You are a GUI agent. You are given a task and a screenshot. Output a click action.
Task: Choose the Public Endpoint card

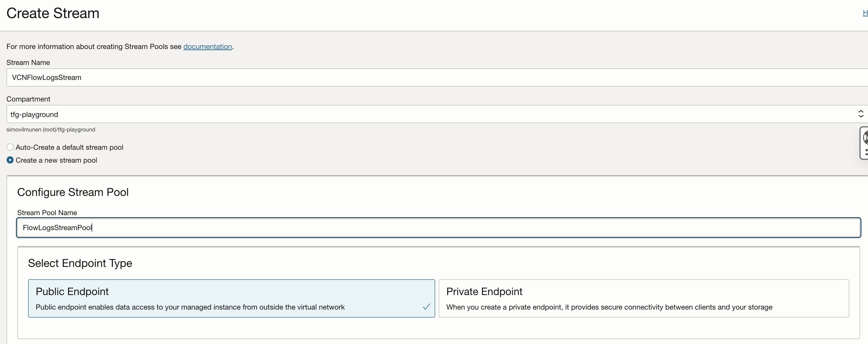pyautogui.click(x=232, y=298)
